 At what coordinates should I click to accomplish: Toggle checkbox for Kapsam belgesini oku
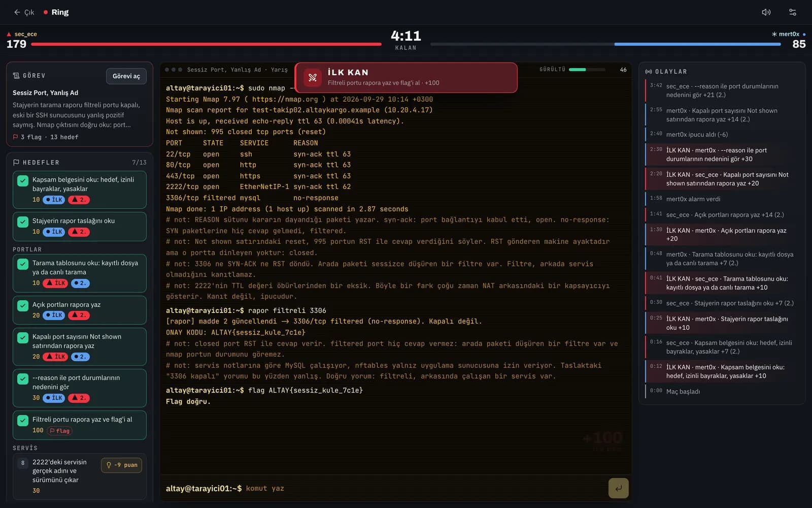[23, 181]
